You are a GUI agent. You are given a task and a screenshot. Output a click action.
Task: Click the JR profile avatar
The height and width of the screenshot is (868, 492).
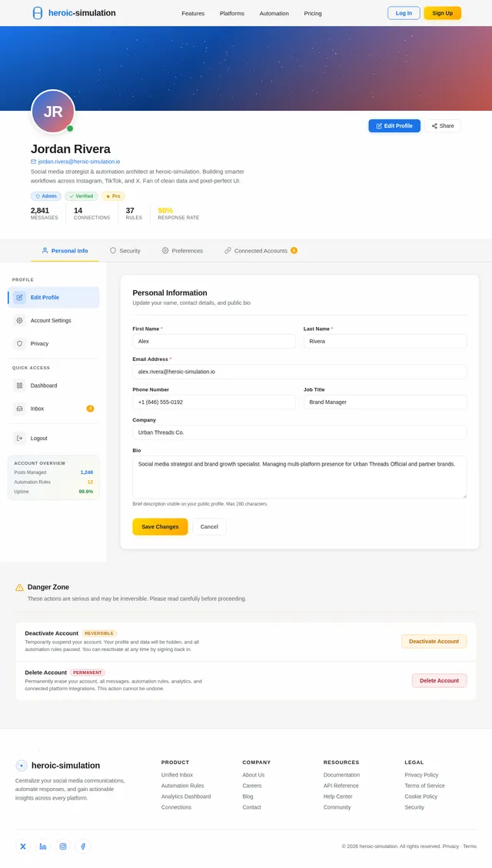click(x=53, y=112)
